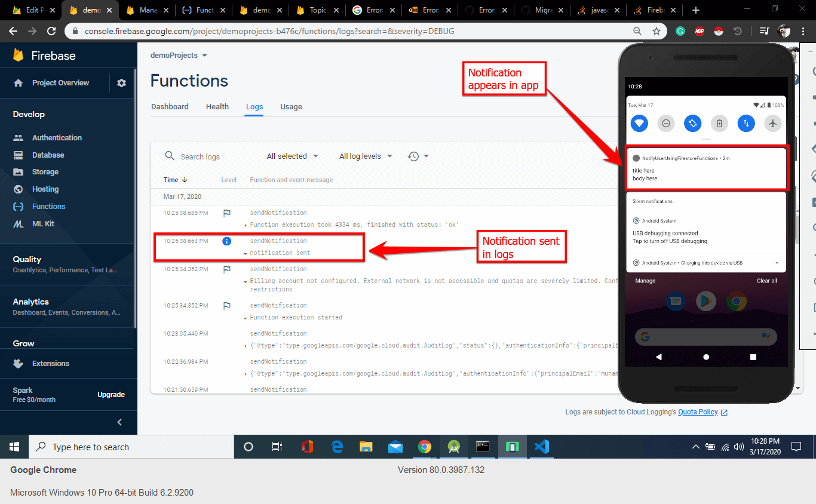
Task: Click zoom magnifier in address bar
Action: (x=638, y=31)
